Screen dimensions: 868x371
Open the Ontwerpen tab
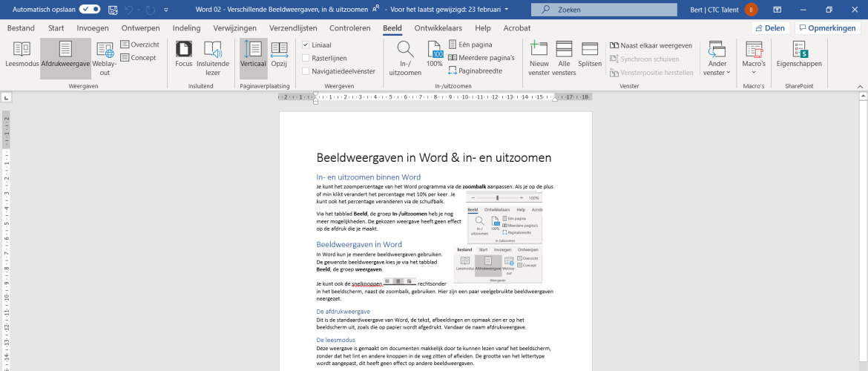point(141,27)
